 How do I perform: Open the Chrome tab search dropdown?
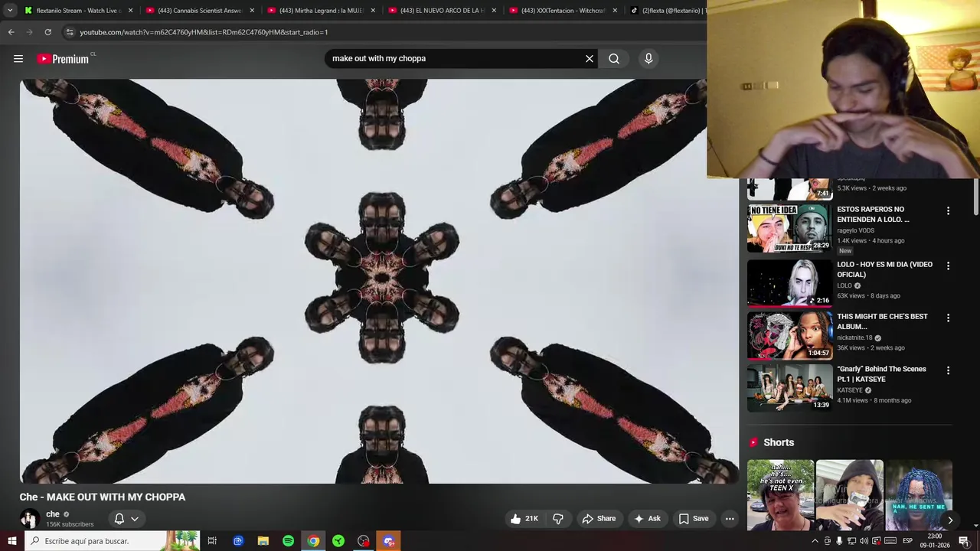point(10,11)
